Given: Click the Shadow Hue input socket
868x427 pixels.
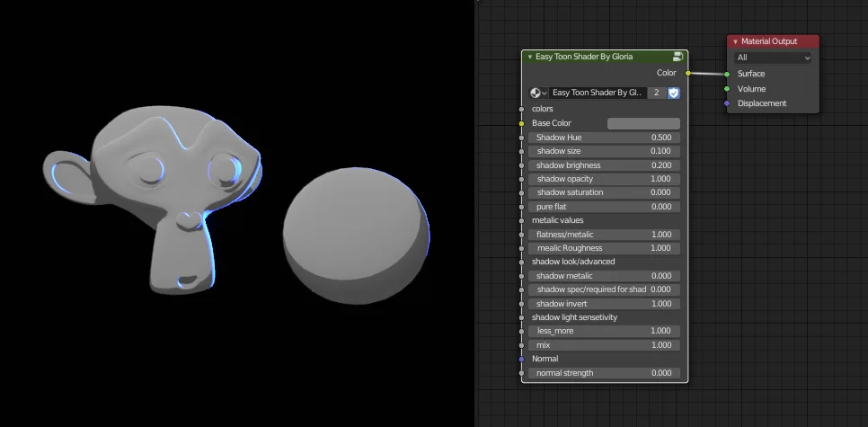Looking at the screenshot, I should coord(521,138).
